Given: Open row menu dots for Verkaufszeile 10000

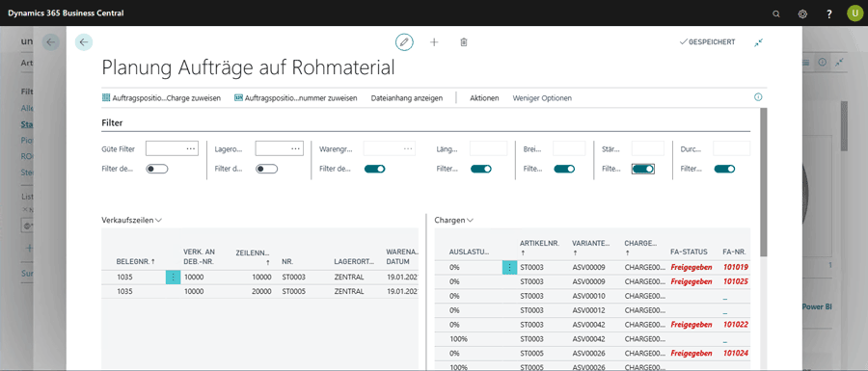Looking at the screenshot, I should (174, 277).
